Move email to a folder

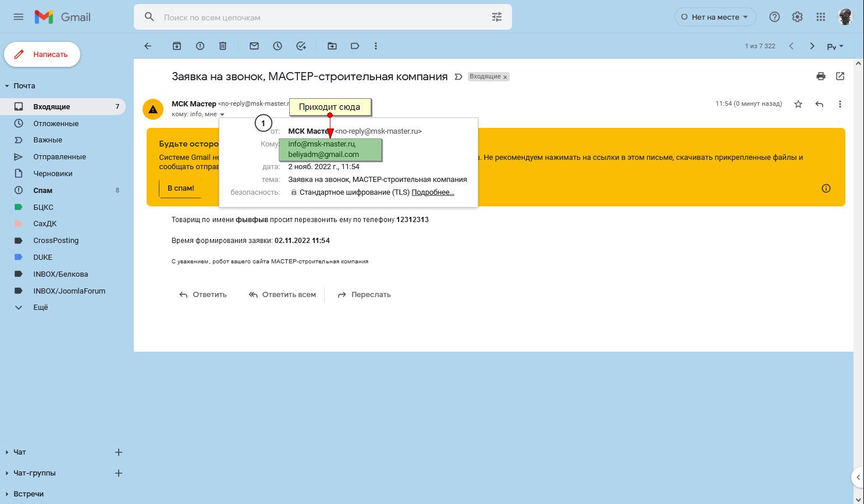point(332,46)
